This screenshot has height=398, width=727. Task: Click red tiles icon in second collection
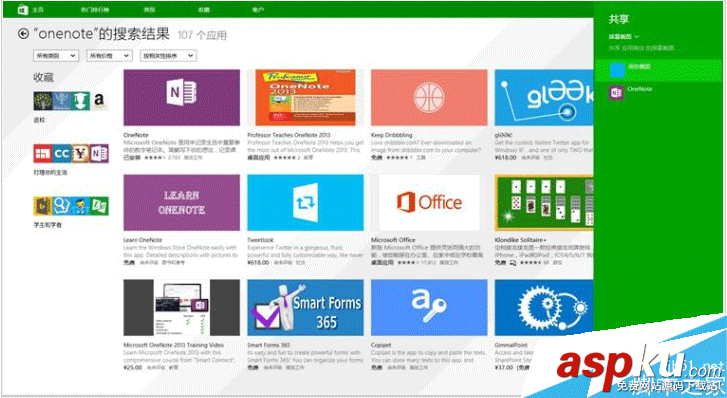[42, 154]
